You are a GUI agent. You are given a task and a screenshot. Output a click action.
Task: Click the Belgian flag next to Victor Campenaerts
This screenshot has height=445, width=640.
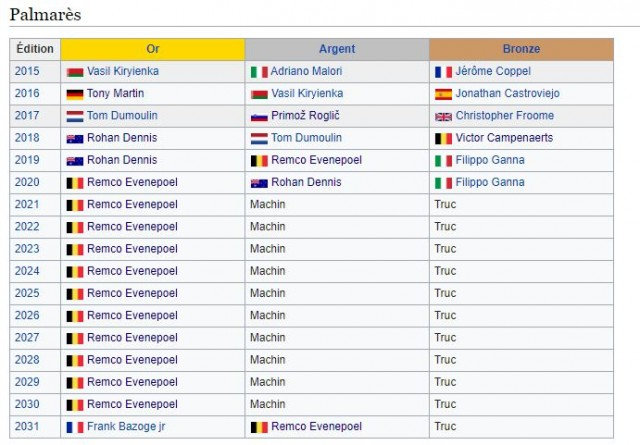click(443, 138)
